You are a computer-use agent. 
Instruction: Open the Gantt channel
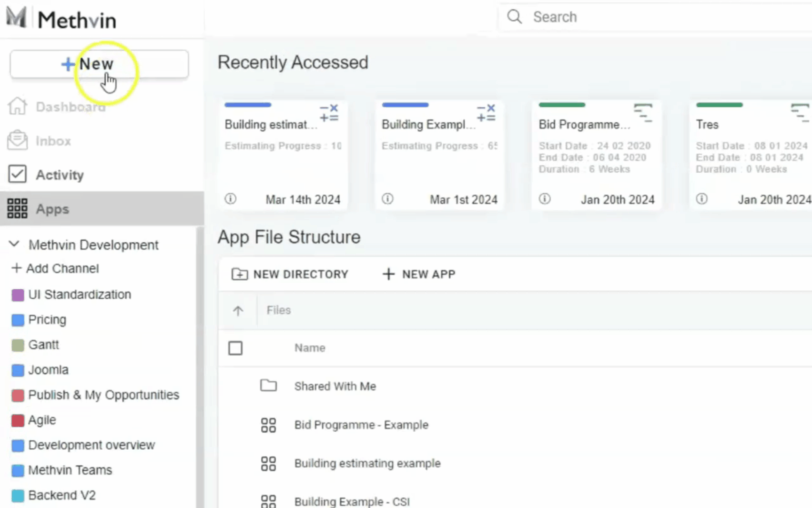click(43, 345)
